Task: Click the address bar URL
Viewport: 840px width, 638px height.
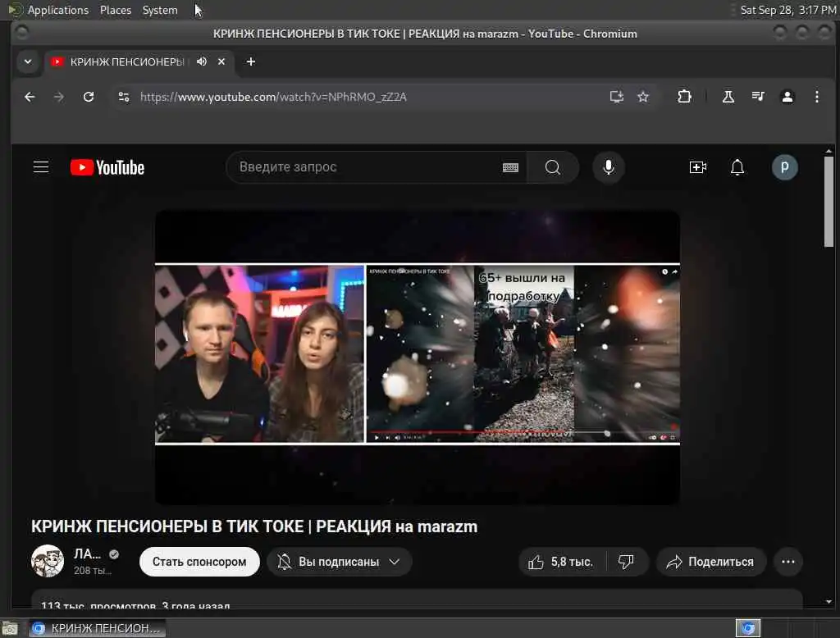Action: coord(273,97)
